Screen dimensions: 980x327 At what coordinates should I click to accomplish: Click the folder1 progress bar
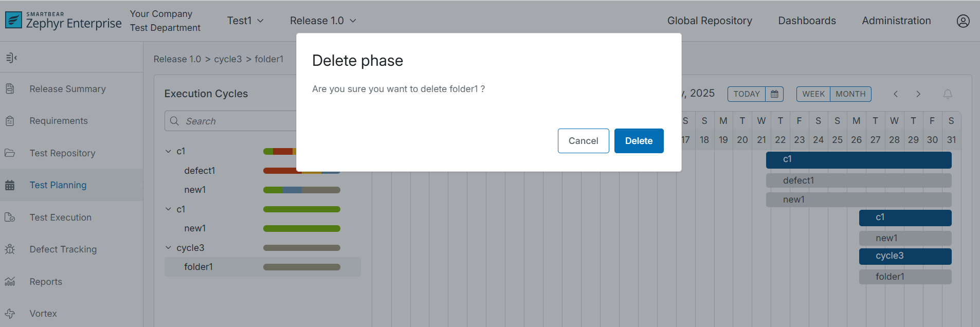click(x=301, y=267)
